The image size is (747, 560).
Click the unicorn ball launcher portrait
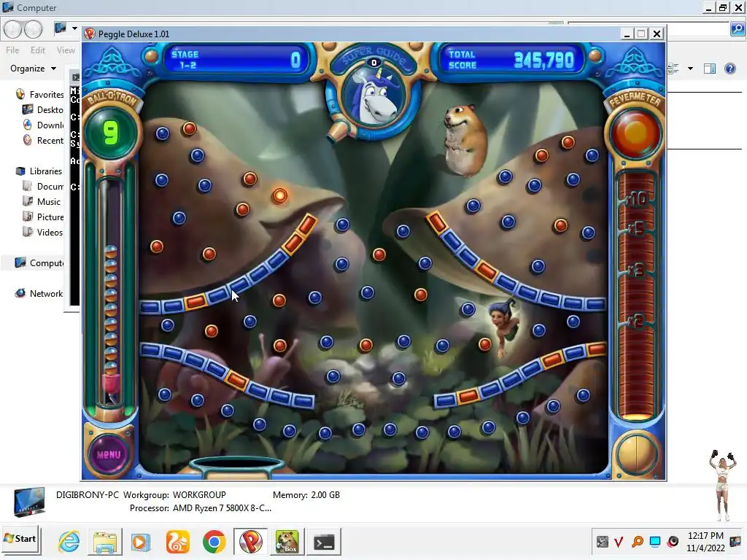(374, 96)
